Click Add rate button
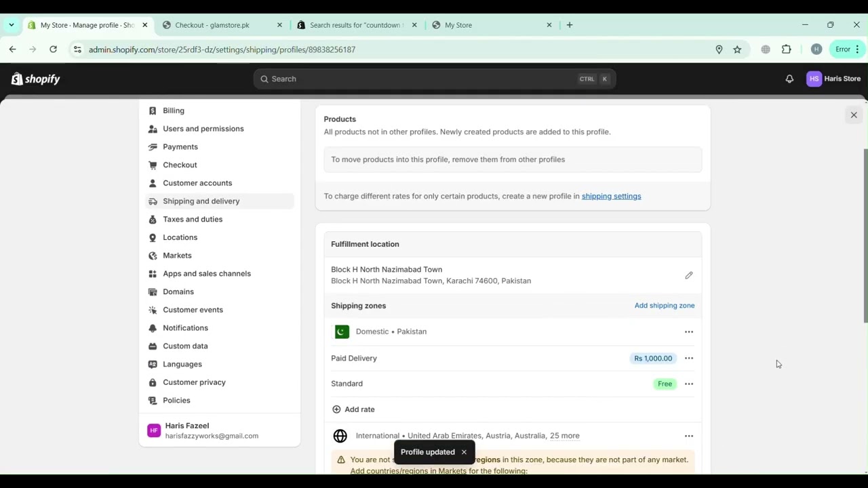The height and width of the screenshot is (488, 868). pyautogui.click(x=353, y=409)
